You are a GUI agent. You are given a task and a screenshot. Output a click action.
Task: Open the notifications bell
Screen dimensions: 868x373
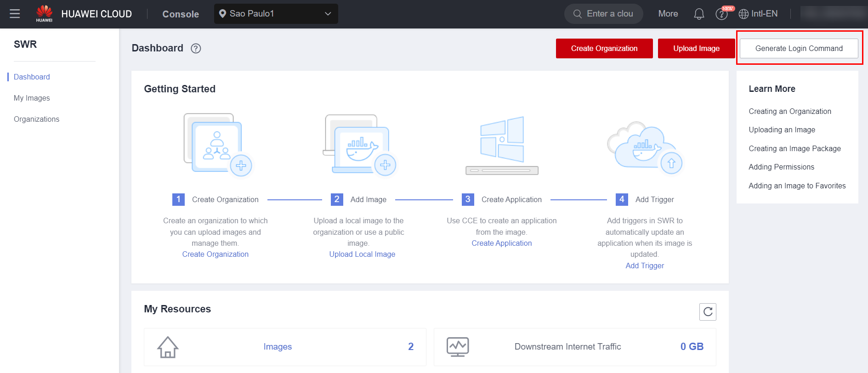699,14
